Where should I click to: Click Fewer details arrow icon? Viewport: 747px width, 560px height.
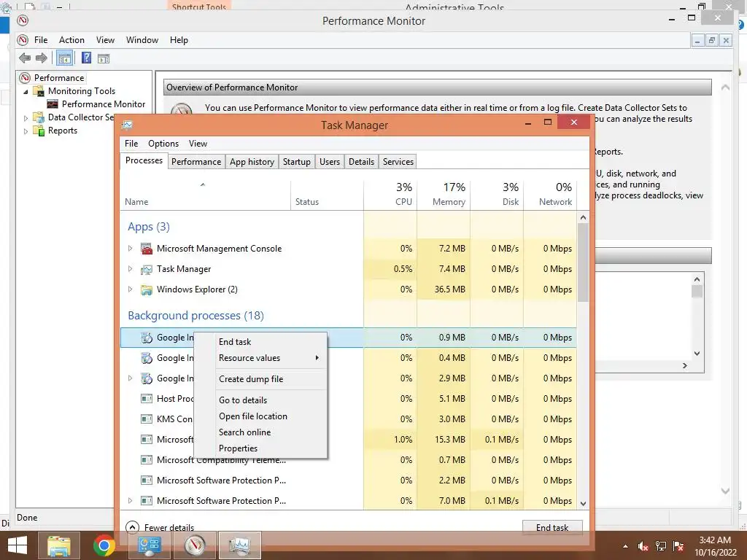click(x=132, y=526)
